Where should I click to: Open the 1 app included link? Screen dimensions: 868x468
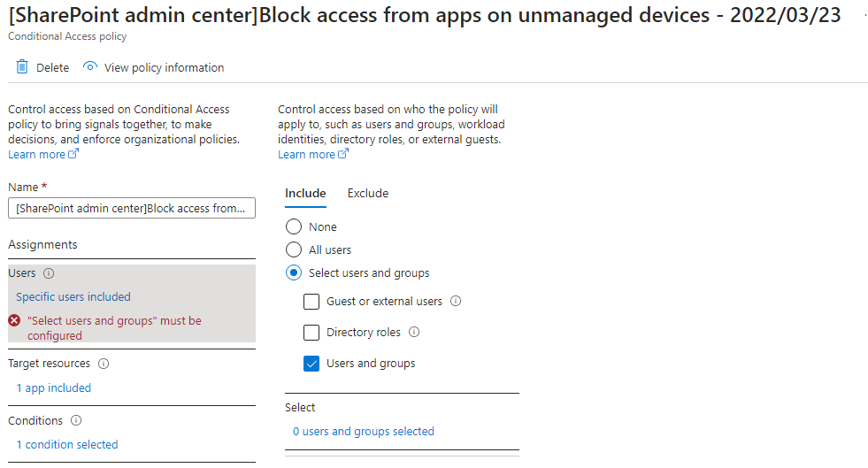click(x=54, y=387)
